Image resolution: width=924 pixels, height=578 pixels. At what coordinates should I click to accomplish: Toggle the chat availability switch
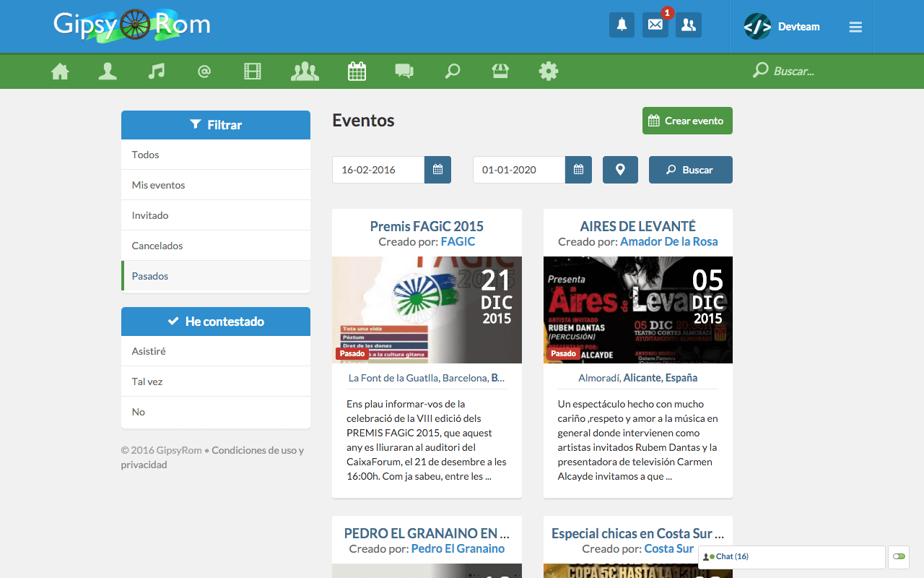click(x=898, y=557)
